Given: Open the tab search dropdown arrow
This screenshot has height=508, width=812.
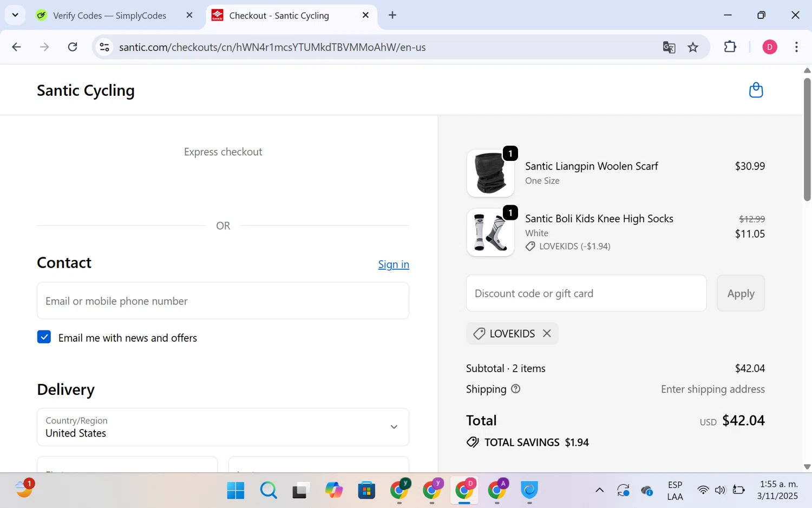Looking at the screenshot, I should pyautogui.click(x=15, y=15).
